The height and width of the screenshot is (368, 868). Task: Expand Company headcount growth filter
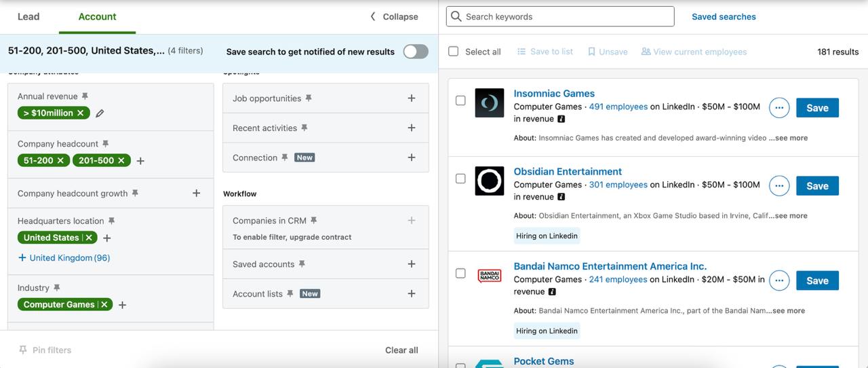(196, 194)
